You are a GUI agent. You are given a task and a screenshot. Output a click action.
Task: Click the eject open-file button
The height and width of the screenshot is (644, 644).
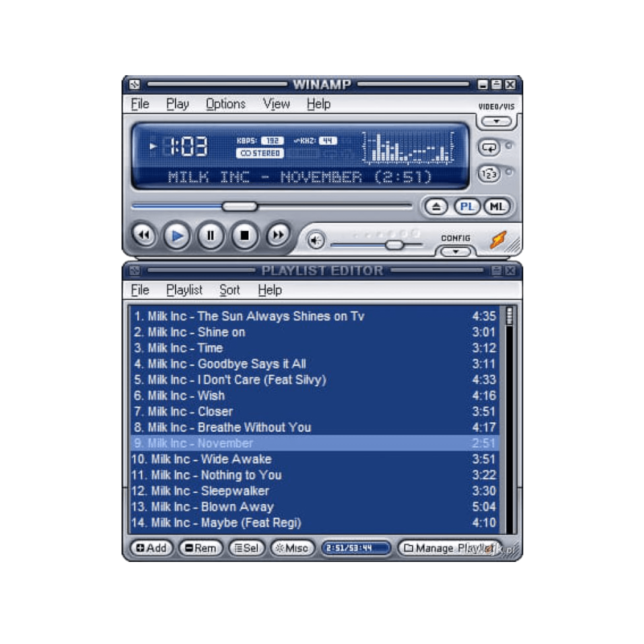[x=436, y=207]
